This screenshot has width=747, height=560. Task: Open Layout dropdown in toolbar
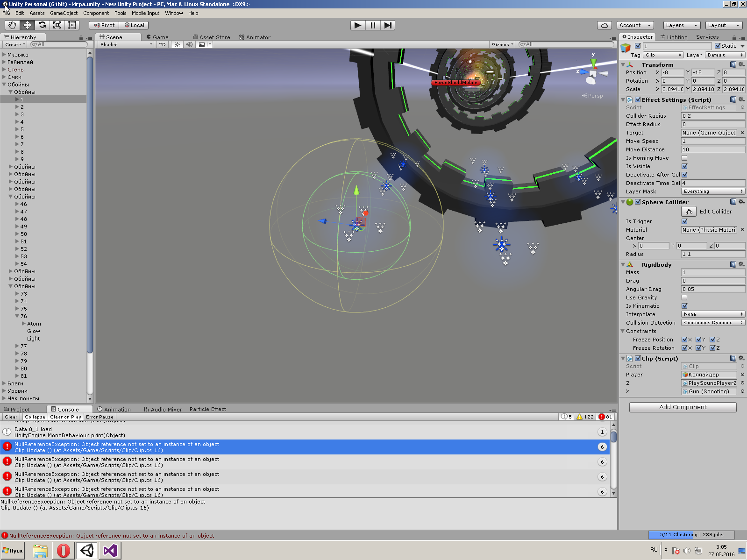click(724, 25)
